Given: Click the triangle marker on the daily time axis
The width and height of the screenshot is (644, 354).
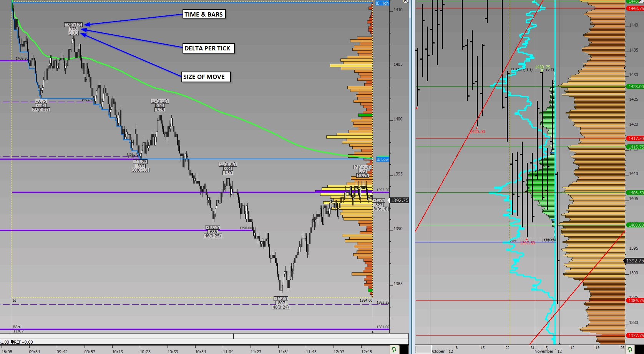Looking at the screenshot, I should [x=559, y=344].
